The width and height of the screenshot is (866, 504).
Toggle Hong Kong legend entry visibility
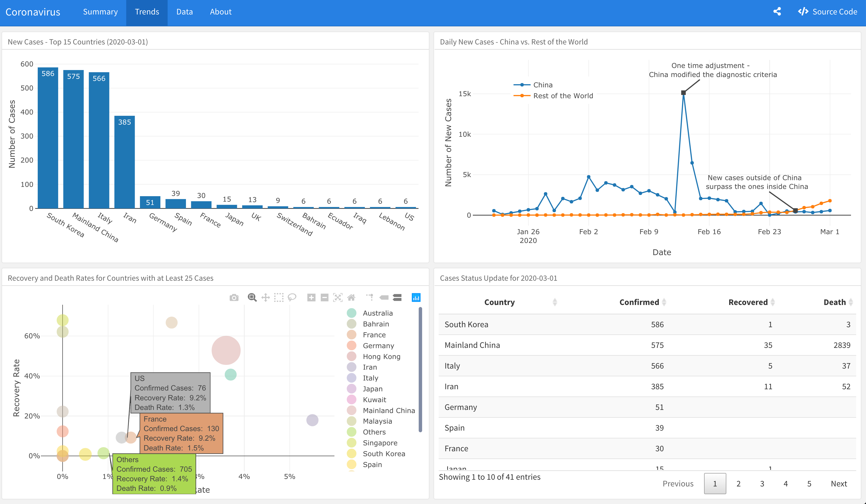coord(382,356)
